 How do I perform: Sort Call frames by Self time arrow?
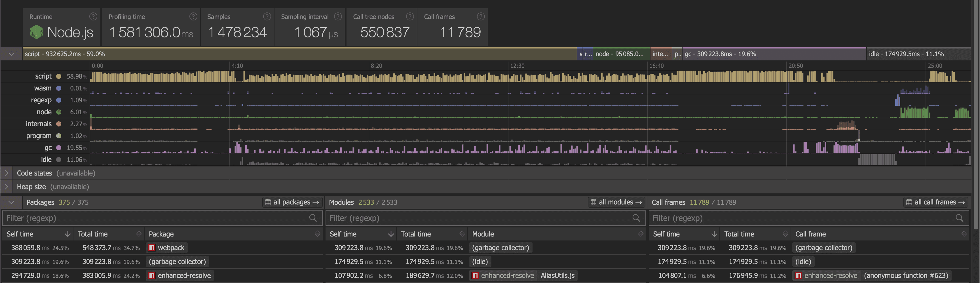(x=715, y=234)
